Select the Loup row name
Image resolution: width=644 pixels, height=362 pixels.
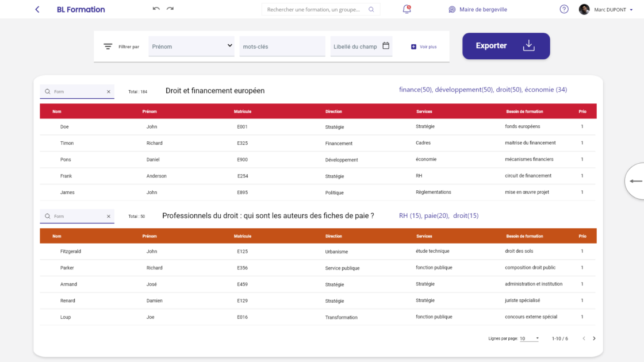[x=66, y=317]
